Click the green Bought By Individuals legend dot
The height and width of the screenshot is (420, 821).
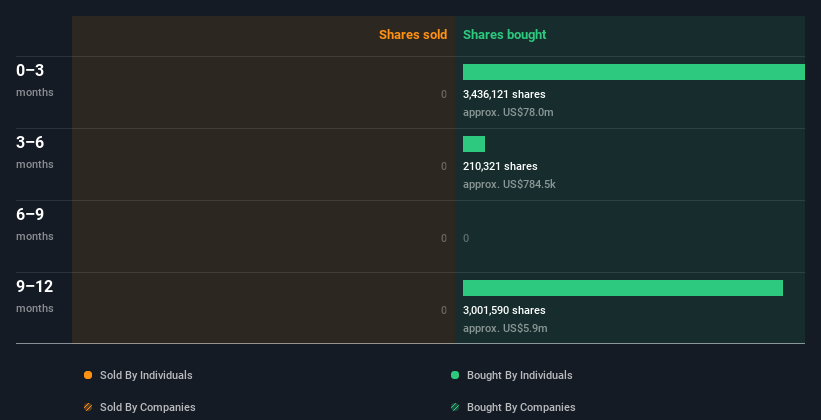[455, 375]
